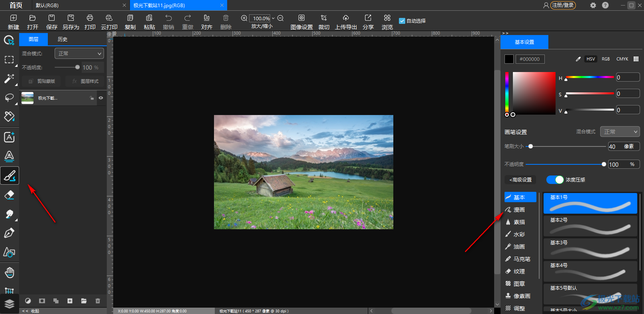Click the add layer mask icon
This screenshot has height=314, width=644.
tap(42, 301)
